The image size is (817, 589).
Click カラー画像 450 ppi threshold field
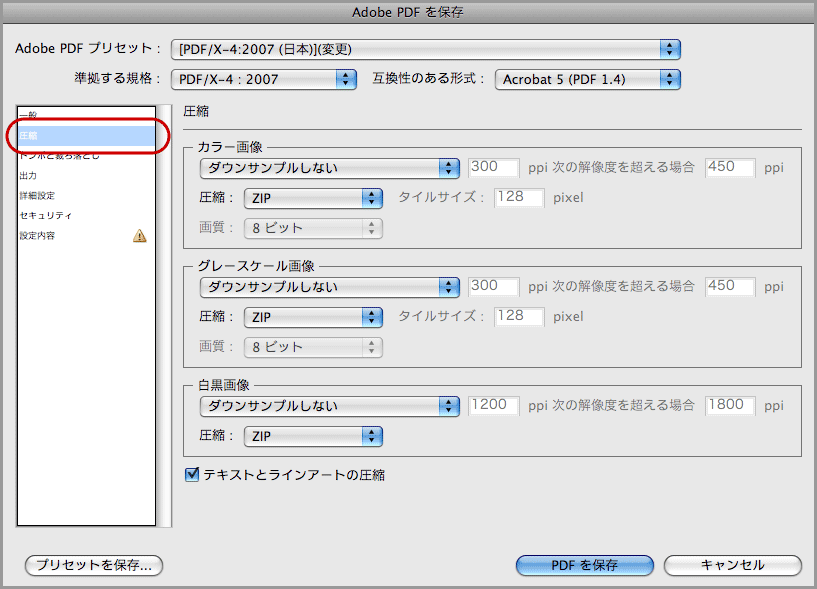pos(730,167)
